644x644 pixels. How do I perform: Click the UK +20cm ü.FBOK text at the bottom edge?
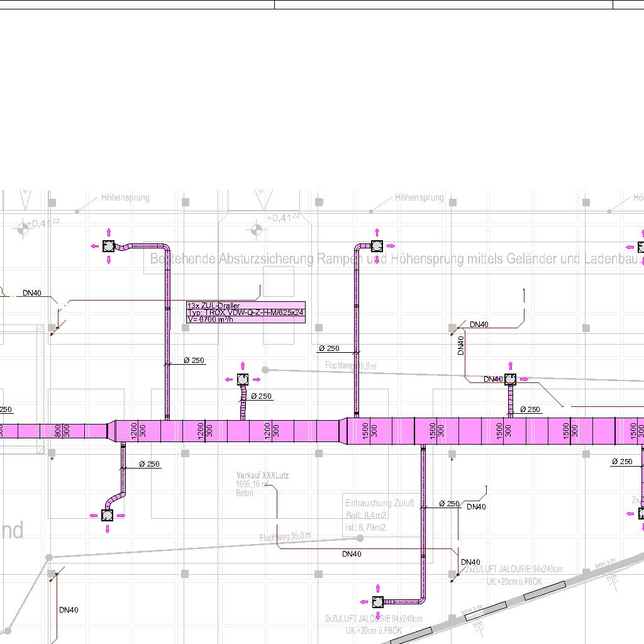coord(374,630)
